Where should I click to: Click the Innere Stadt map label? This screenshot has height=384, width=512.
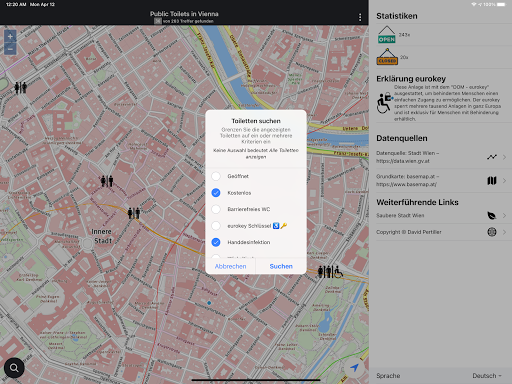102,236
